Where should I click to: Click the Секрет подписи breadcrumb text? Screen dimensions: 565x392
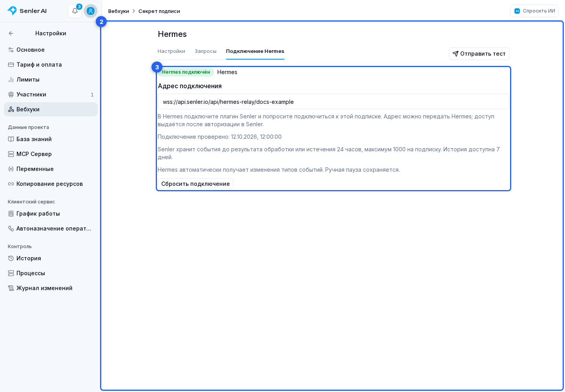coord(159,11)
